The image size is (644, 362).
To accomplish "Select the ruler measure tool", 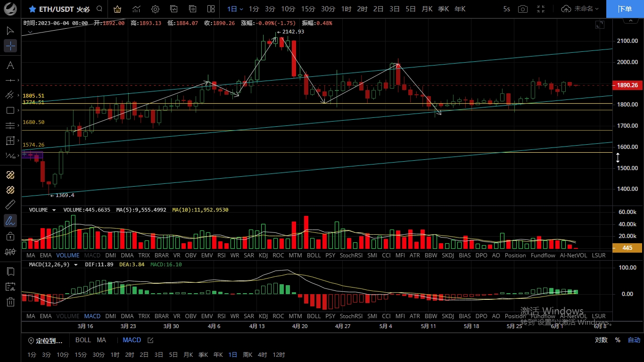I will (x=10, y=205).
